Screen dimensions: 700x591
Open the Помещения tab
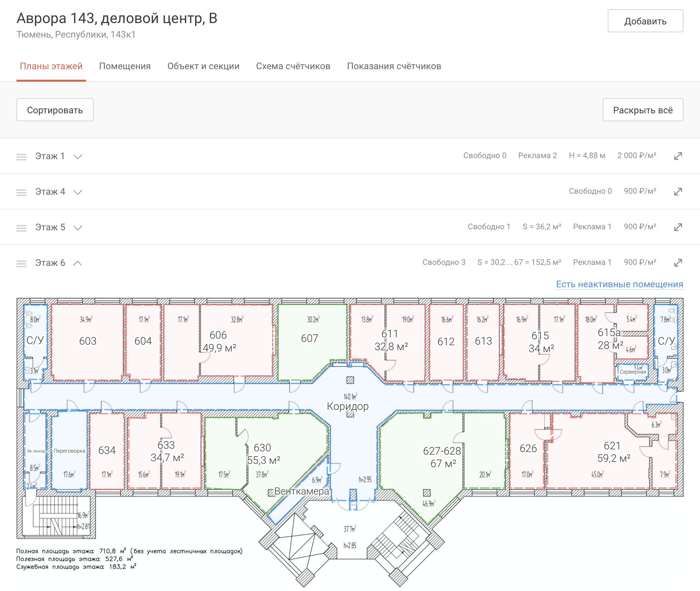[x=125, y=66]
